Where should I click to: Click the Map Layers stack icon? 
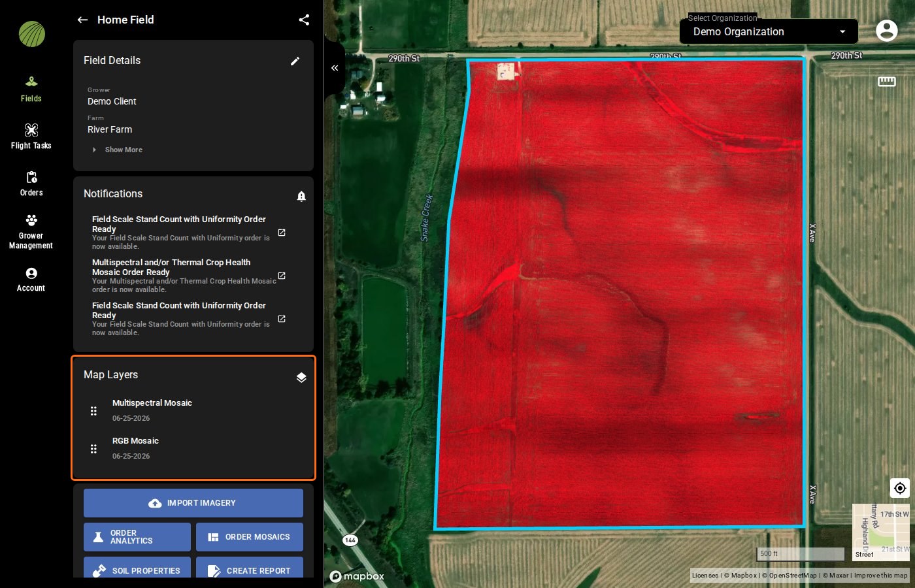pos(301,377)
